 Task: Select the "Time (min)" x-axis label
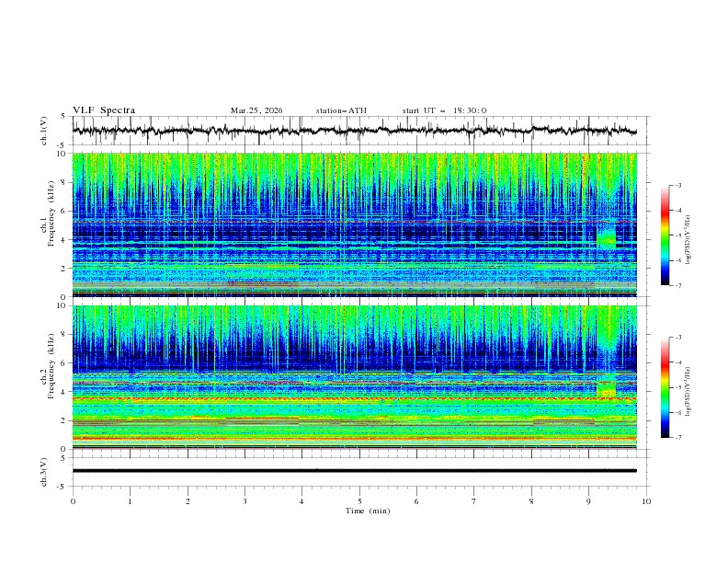[368, 511]
